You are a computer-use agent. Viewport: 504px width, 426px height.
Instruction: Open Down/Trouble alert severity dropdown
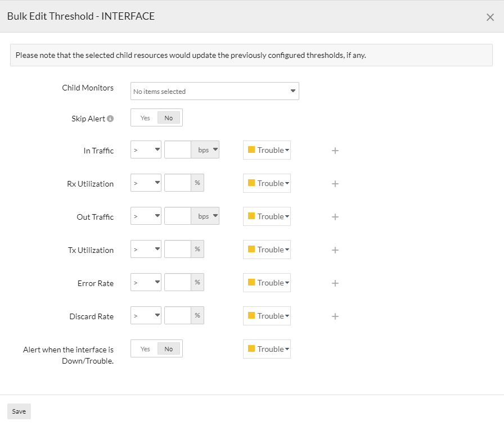point(267,349)
